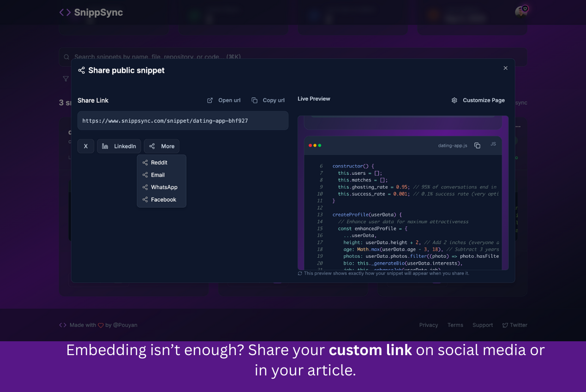Share snippet on LinkedIn
586x392 pixels.
(119, 146)
